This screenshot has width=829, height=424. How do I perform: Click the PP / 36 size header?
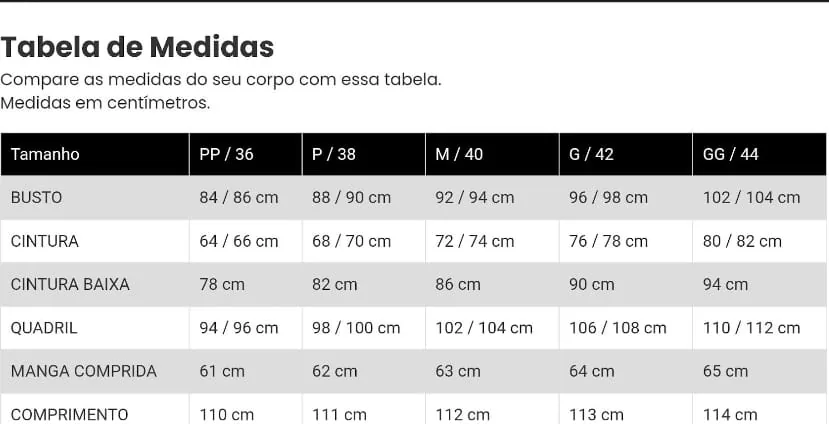[x=227, y=154]
